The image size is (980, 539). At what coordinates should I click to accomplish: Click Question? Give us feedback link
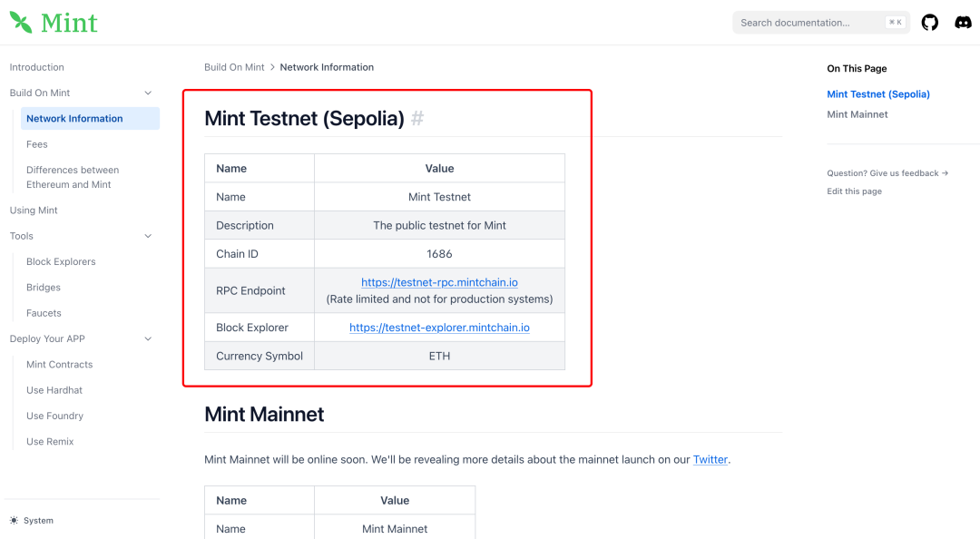887,173
